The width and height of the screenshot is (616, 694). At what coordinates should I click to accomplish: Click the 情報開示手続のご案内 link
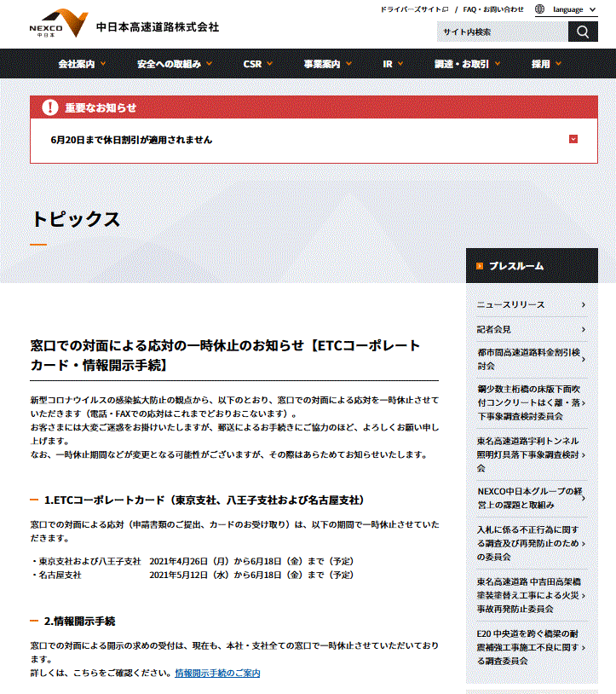(217, 674)
